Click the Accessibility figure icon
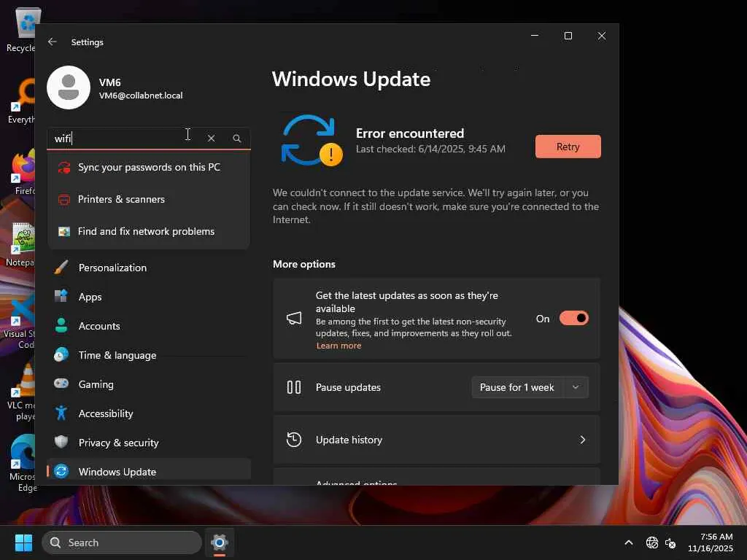 (61, 413)
